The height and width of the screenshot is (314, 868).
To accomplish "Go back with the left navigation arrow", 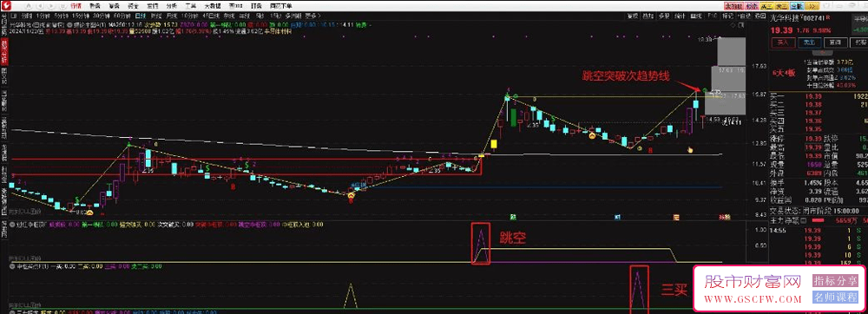I will (41, 5).
